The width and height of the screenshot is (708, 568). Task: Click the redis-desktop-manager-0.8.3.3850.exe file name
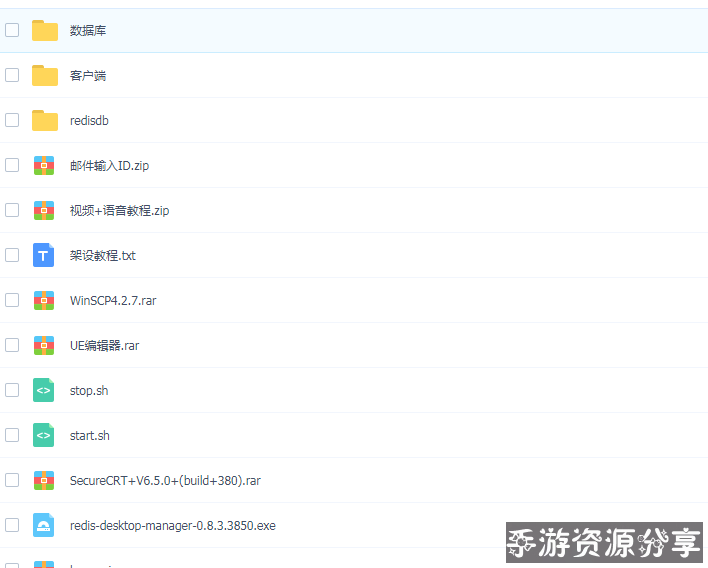click(172, 526)
